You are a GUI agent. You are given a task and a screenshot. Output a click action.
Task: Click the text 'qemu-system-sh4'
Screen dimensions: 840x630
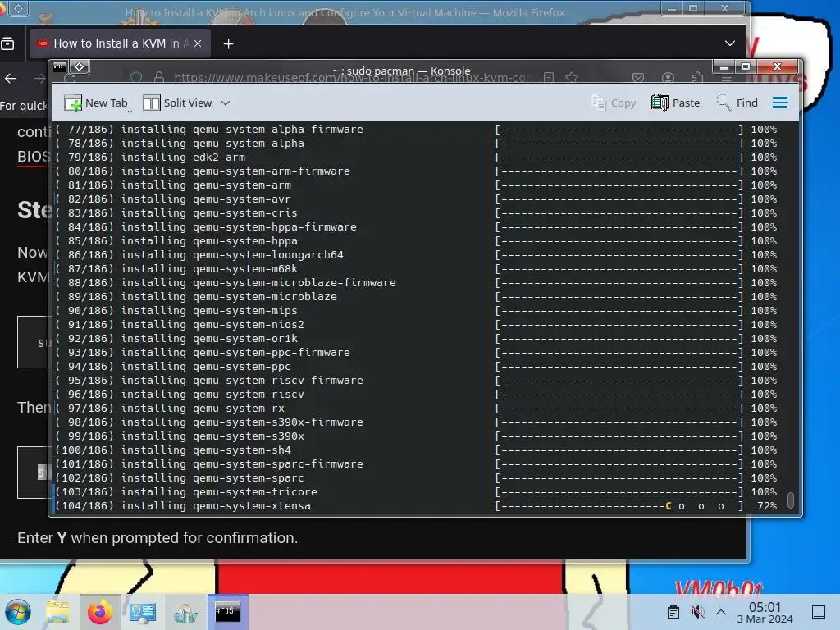click(x=242, y=450)
